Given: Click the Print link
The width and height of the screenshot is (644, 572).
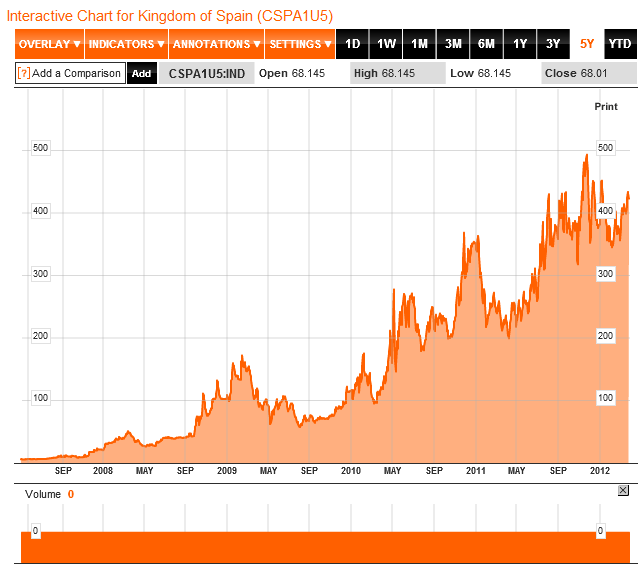Looking at the screenshot, I should click(x=606, y=106).
